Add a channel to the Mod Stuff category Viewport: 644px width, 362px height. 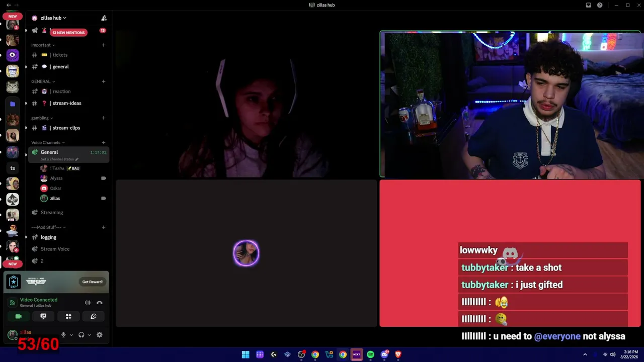104,227
